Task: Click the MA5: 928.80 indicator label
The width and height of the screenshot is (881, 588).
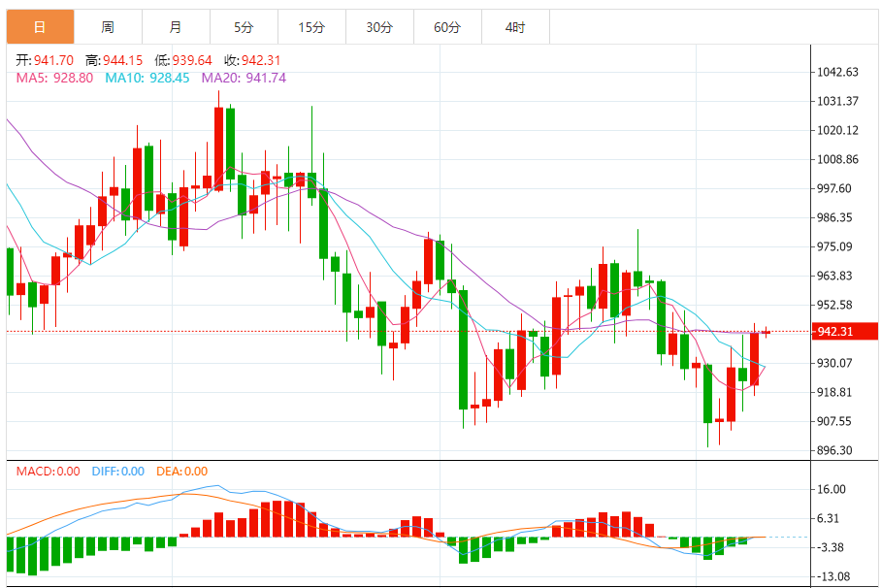Action: [x=54, y=78]
